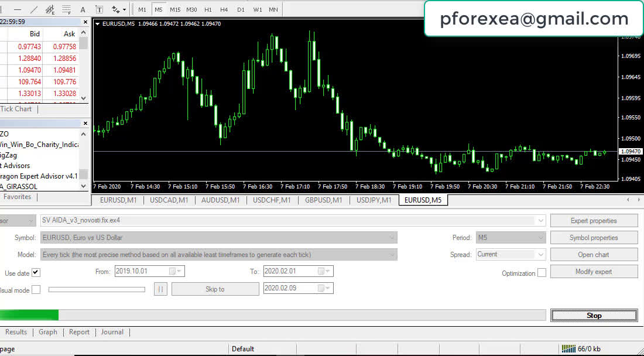This screenshot has width=644, height=356.
Task: Enable the Visual mode checkbox
Action: (36, 289)
